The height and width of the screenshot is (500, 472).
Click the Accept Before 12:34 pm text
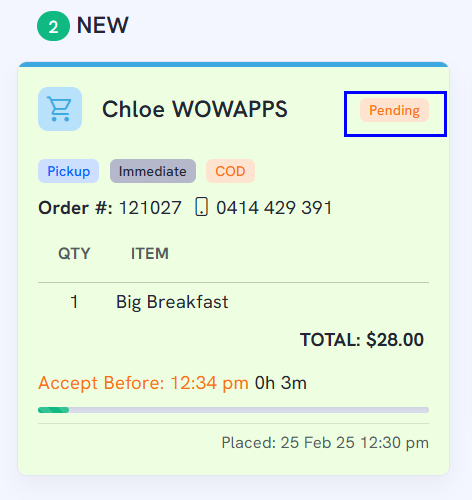(x=143, y=383)
